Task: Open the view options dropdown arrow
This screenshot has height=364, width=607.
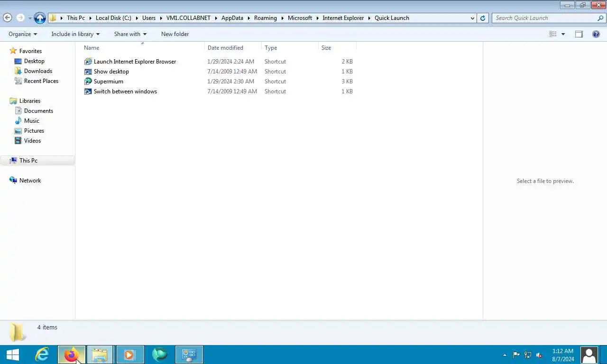Action: 563,34
